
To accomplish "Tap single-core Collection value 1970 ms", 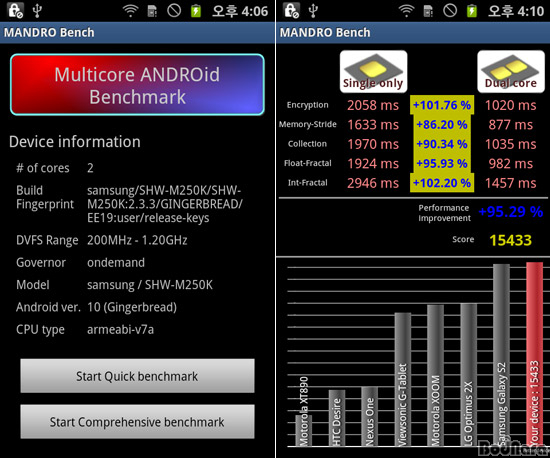I will (x=373, y=144).
